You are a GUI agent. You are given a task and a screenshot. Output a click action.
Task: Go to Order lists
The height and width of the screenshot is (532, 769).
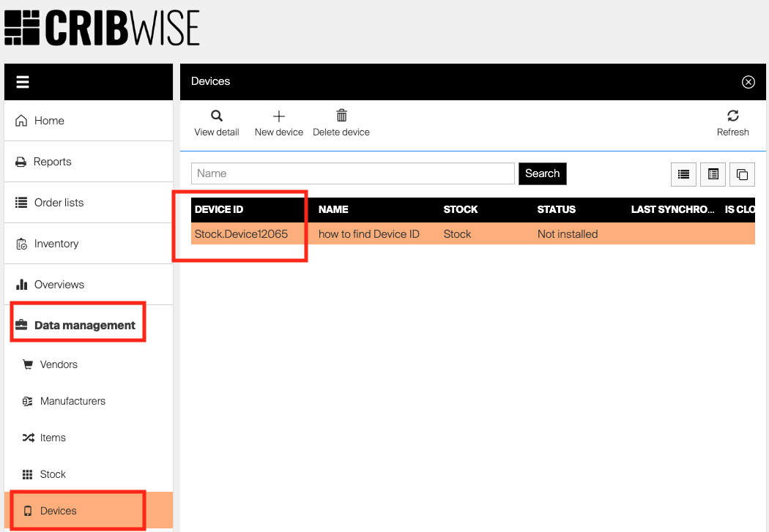point(59,203)
